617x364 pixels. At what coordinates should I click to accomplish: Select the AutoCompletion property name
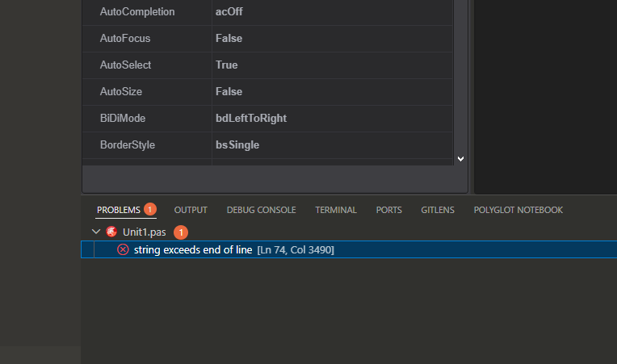click(x=136, y=12)
